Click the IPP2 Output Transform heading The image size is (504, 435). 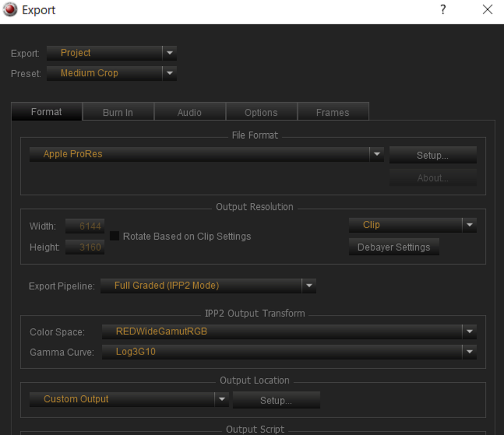click(x=255, y=313)
